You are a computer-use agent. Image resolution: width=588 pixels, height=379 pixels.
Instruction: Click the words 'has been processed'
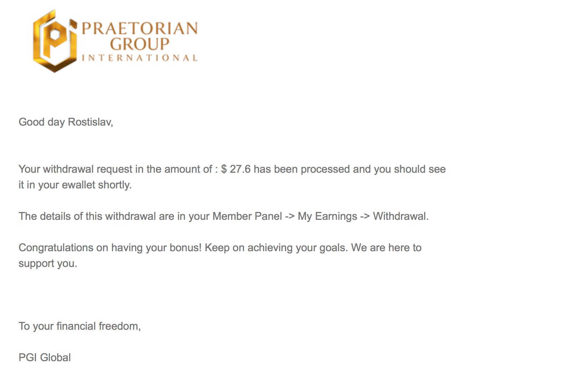pos(301,169)
